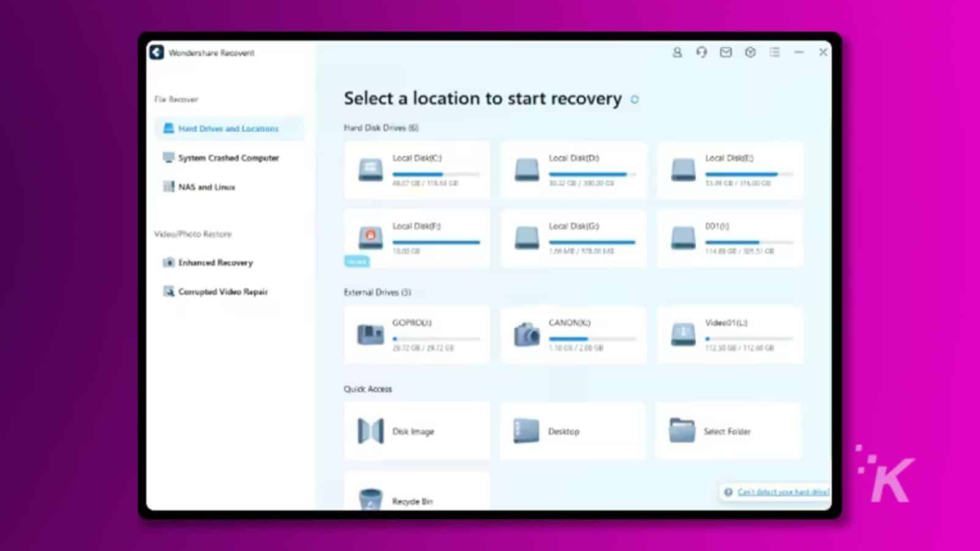Click the Wondershare Recoverit logo
The height and width of the screenshot is (551, 980).
(x=157, y=53)
